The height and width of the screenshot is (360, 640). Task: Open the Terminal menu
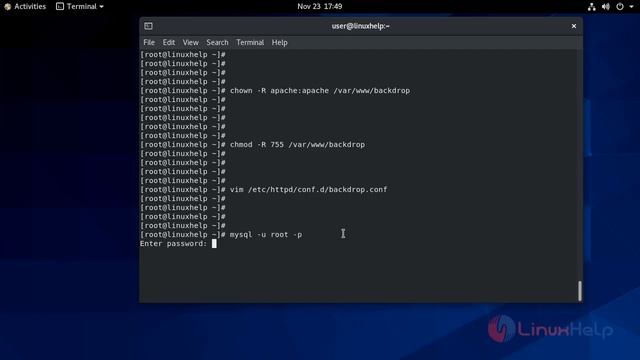click(250, 42)
